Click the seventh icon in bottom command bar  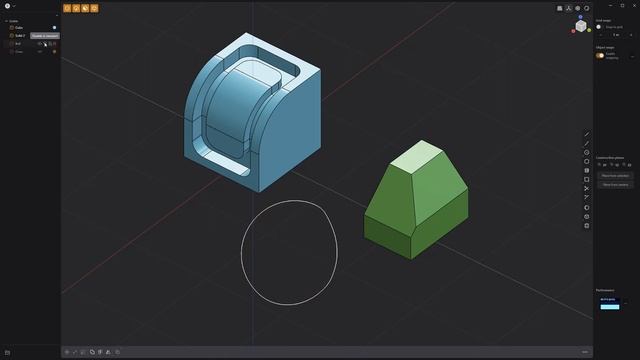(118, 352)
